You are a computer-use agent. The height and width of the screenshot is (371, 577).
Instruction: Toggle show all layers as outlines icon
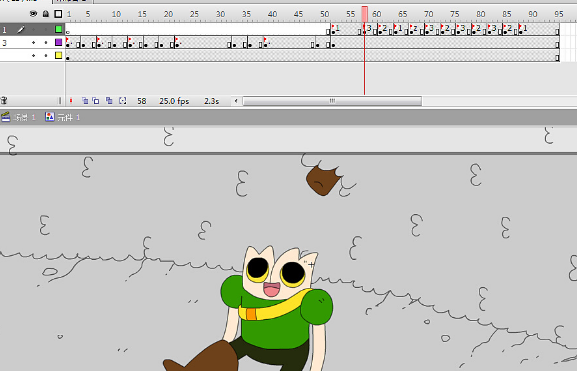[58, 14]
